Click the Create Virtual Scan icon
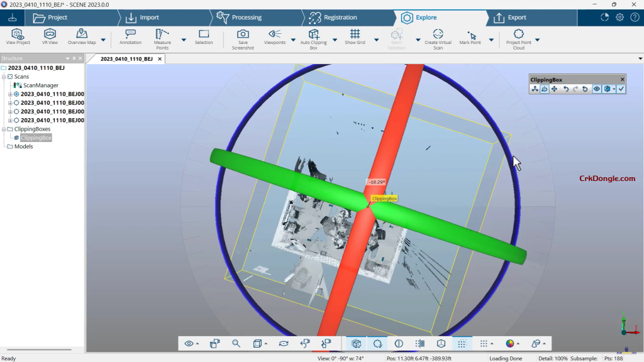The image size is (644, 362). point(438,34)
